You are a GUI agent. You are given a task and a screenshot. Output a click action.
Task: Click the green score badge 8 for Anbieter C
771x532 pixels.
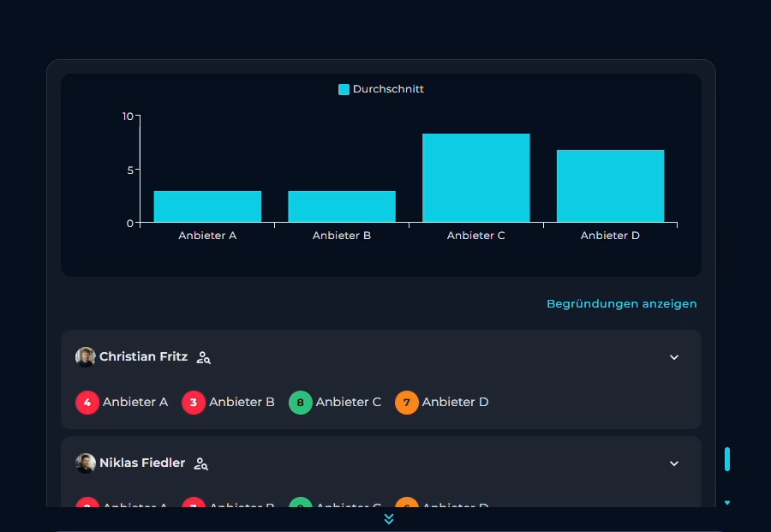300,402
